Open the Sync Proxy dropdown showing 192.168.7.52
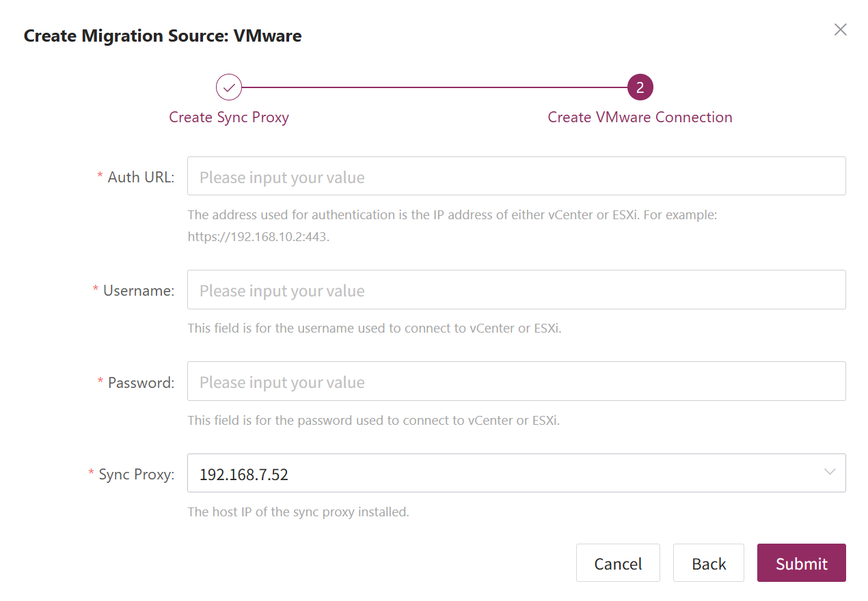868x601 pixels. click(x=517, y=473)
